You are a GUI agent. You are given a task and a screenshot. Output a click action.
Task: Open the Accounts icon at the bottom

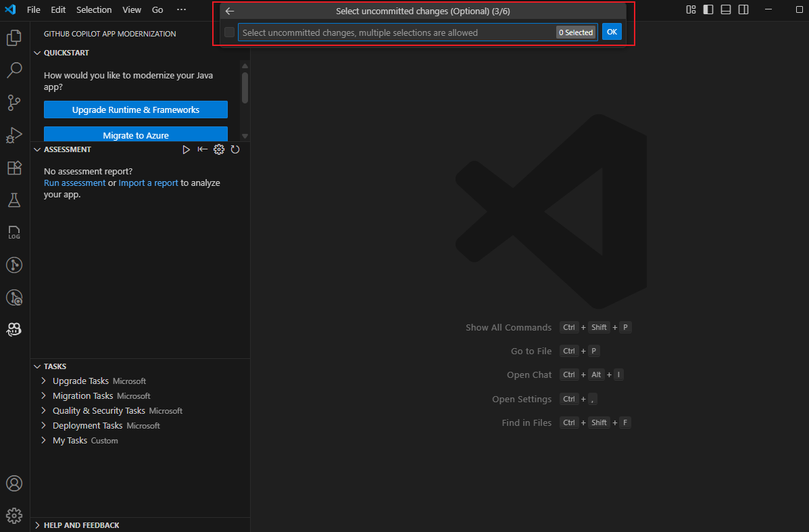(x=14, y=483)
